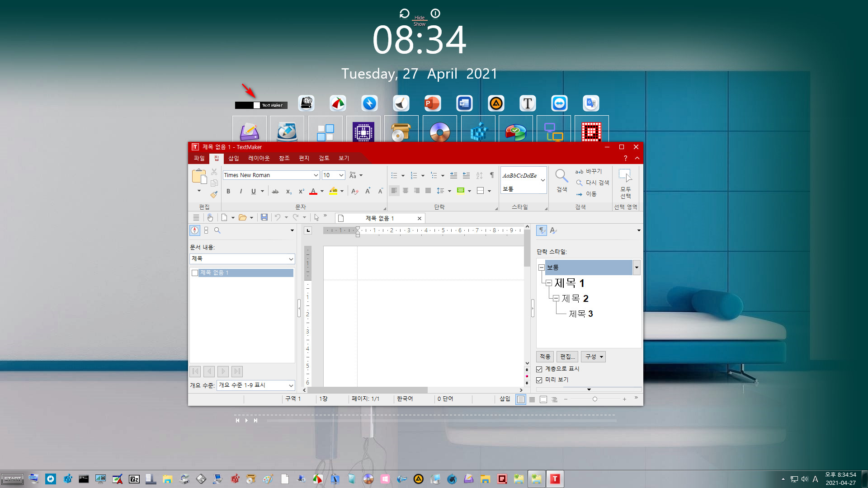Toggle formatting marks pilcrow icon
The width and height of the screenshot is (868, 488).
[492, 175]
